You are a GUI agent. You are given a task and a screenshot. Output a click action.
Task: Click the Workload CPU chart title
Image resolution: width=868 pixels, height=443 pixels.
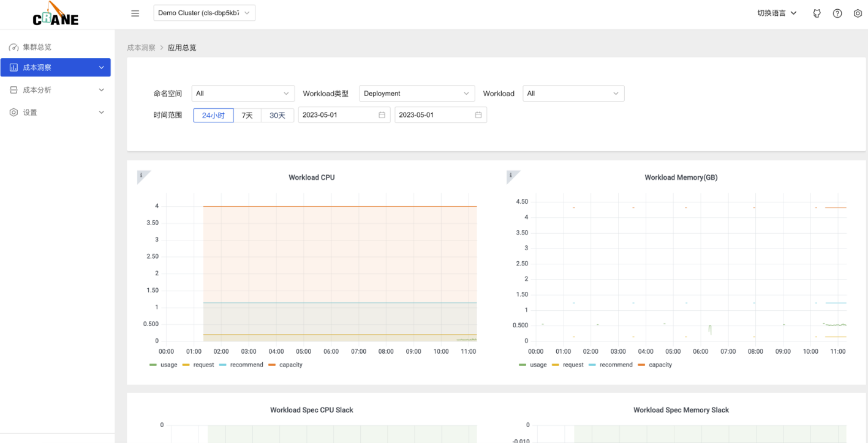(312, 177)
